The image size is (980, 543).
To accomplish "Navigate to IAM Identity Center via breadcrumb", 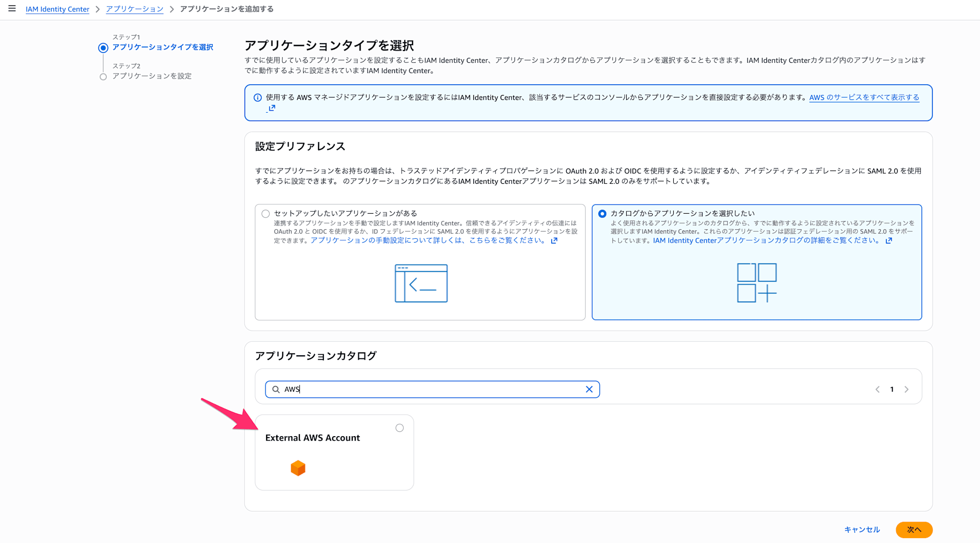I will [57, 9].
